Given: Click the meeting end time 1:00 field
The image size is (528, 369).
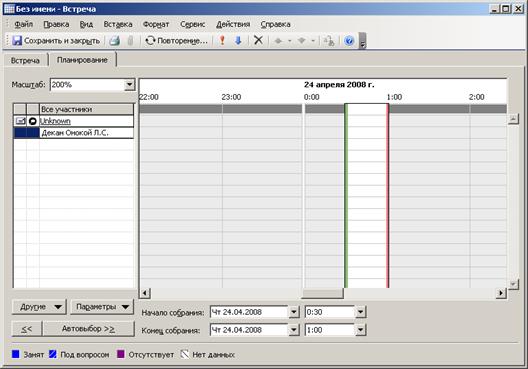Looking at the screenshot, I should point(330,330).
